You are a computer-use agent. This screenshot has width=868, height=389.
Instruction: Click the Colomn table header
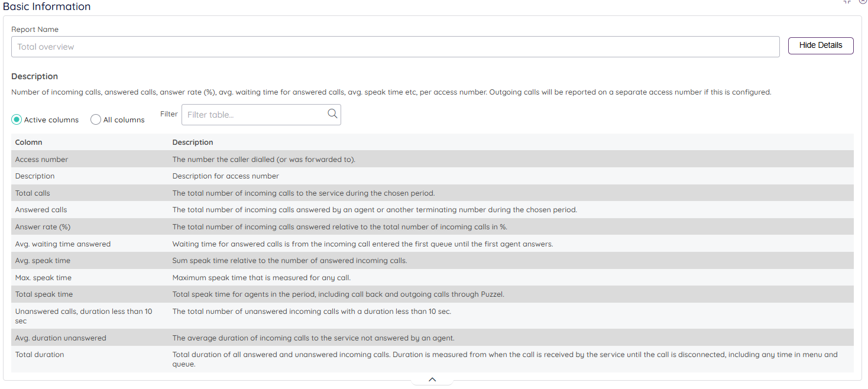[29, 142]
